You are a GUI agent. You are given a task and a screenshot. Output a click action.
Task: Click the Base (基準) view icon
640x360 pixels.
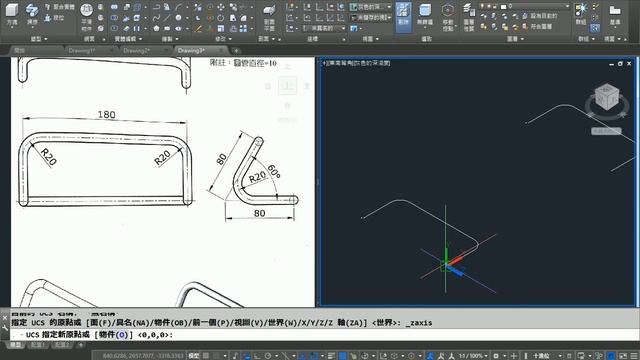pos(615,14)
